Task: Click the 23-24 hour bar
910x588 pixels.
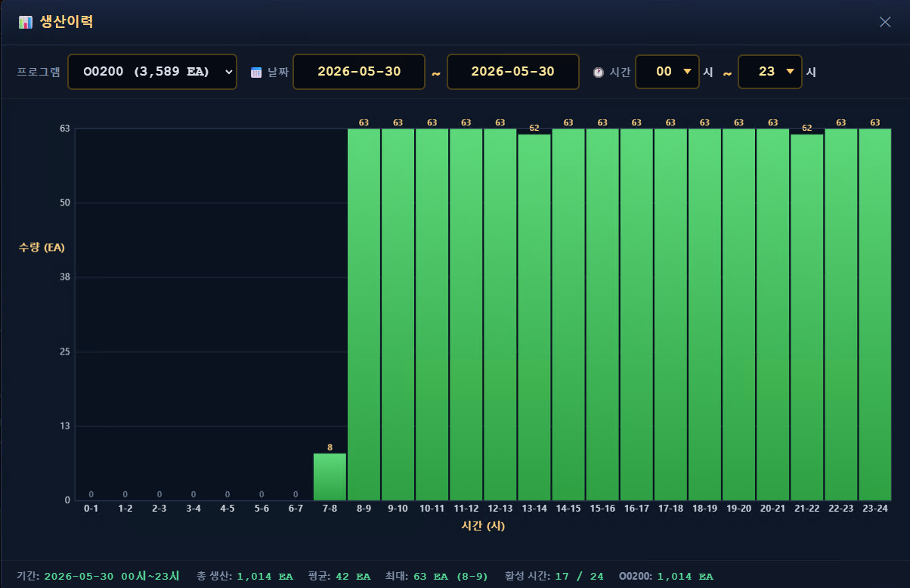Action: click(x=874, y=314)
